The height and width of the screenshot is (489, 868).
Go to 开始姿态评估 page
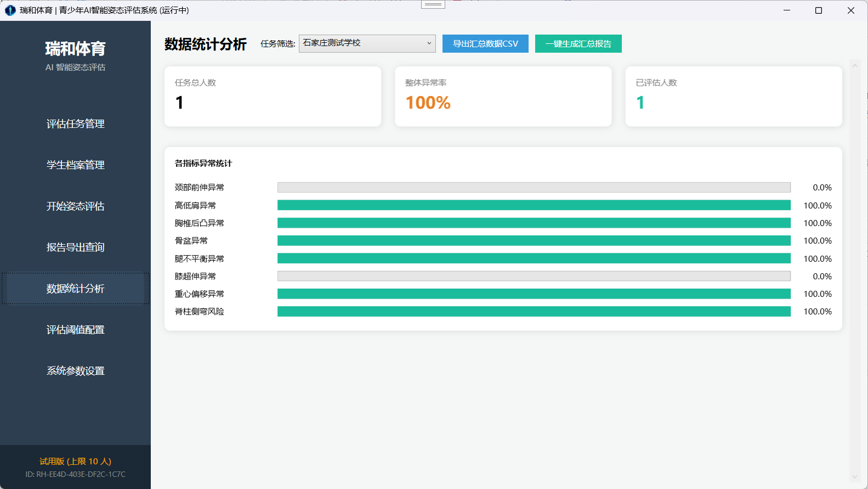(x=75, y=206)
